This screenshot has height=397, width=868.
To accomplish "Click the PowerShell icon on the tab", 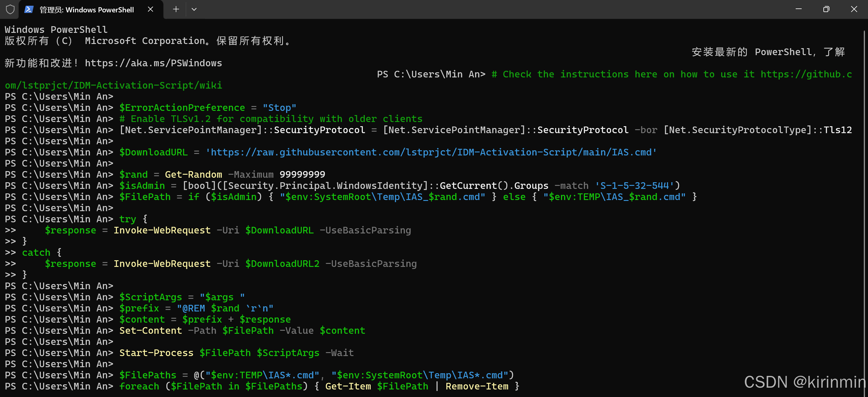I will [29, 9].
